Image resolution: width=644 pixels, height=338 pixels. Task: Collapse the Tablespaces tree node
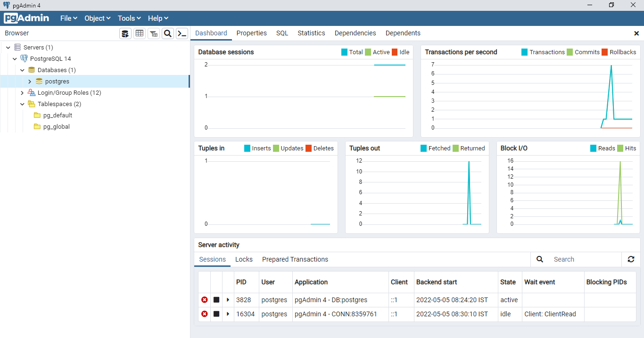tap(22, 104)
